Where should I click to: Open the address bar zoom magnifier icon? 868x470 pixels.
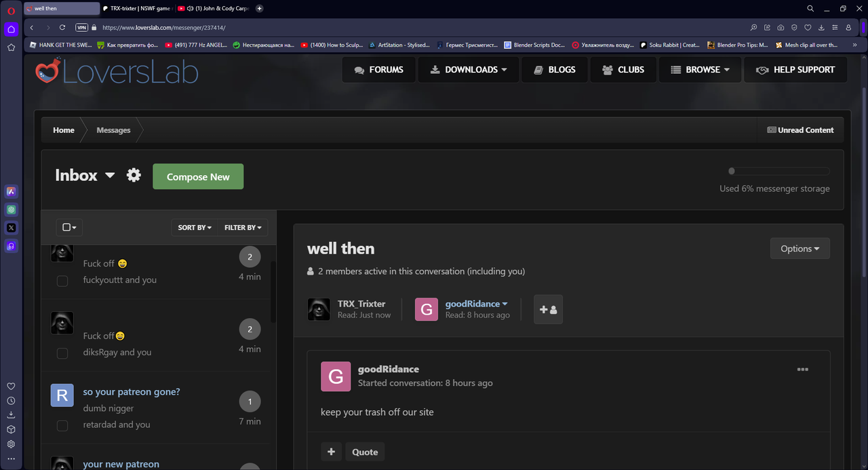point(753,28)
